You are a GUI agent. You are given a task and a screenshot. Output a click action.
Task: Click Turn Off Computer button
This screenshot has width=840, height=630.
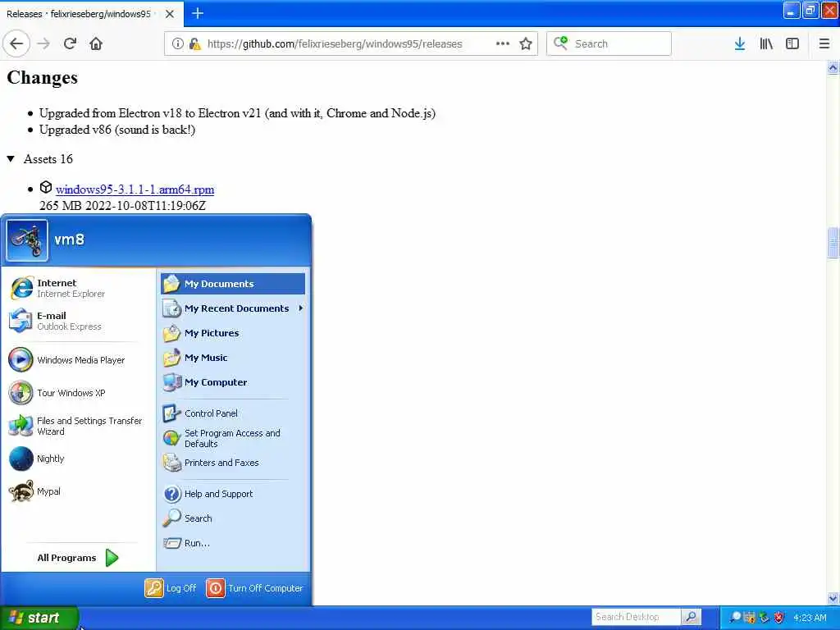point(255,588)
